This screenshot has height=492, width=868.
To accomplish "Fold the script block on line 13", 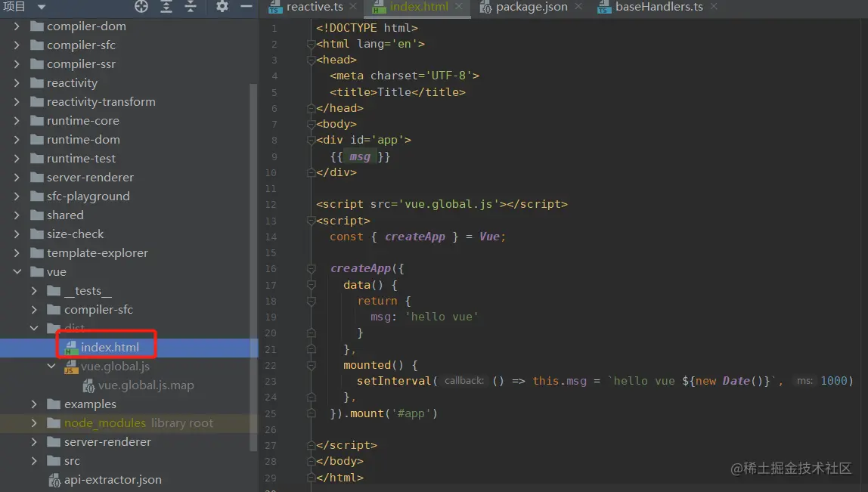I will click(x=311, y=220).
